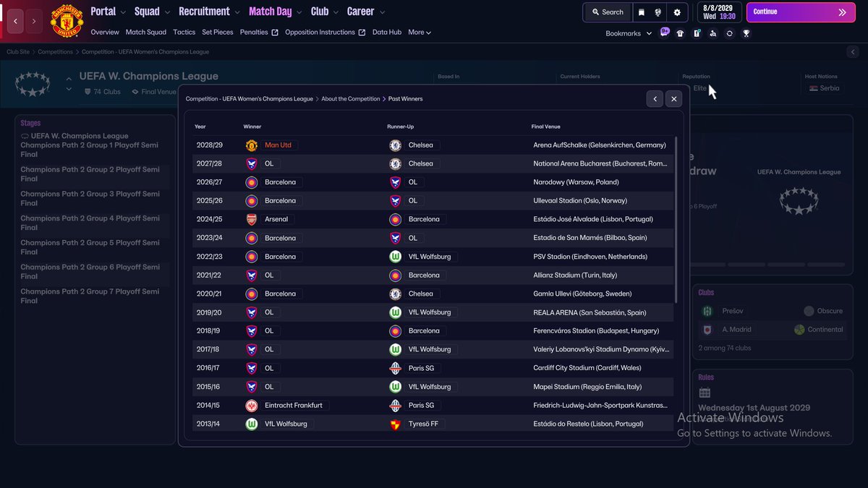Click the 74 Clubs label in header
This screenshot has width=868, height=488.
(x=103, y=92)
